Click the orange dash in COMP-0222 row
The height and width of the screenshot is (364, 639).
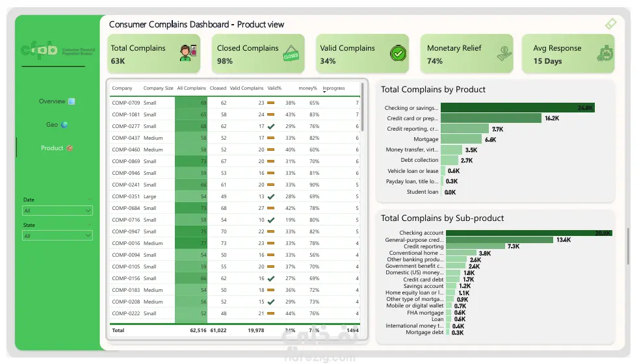coord(270,313)
